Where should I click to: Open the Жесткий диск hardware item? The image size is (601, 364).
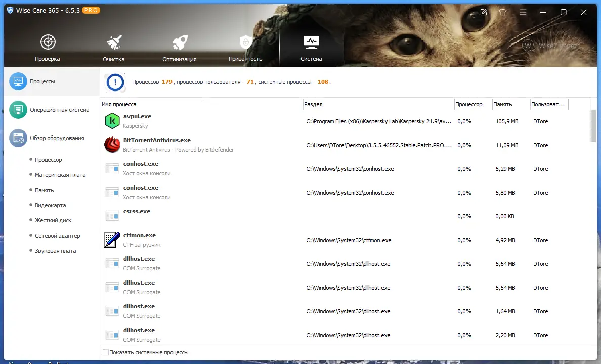[x=53, y=220]
